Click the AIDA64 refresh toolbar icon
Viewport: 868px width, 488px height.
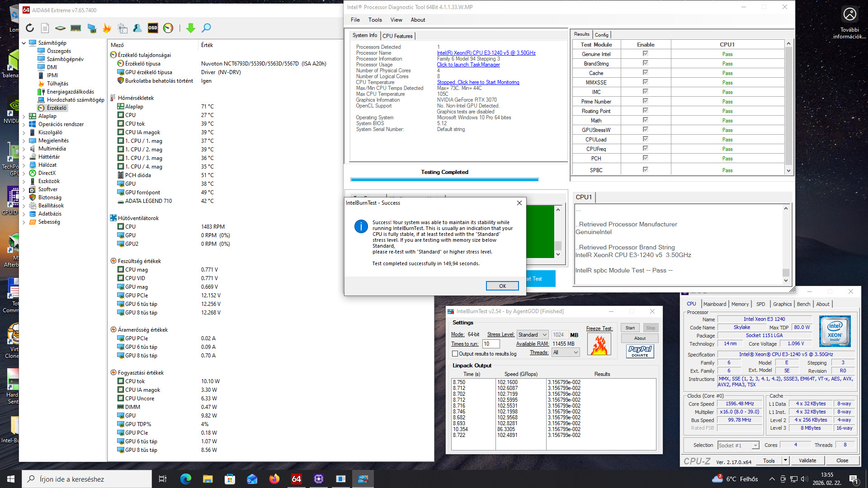click(30, 28)
